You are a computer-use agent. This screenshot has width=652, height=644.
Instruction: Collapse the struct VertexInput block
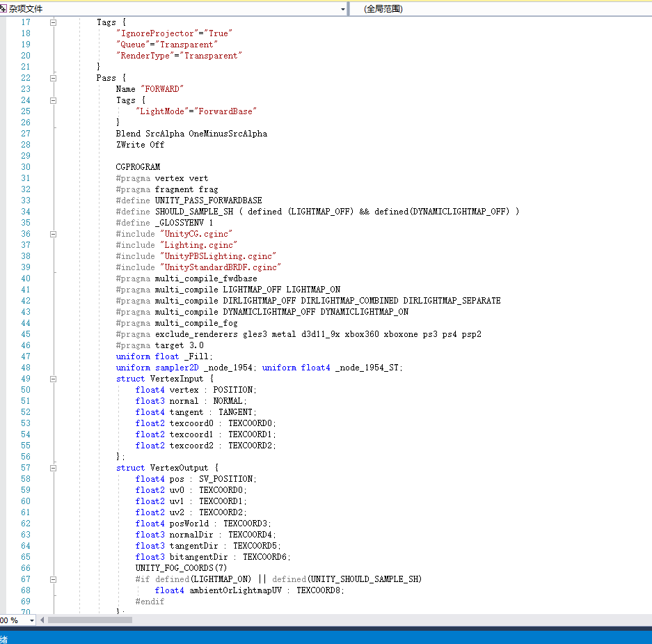[54, 379]
